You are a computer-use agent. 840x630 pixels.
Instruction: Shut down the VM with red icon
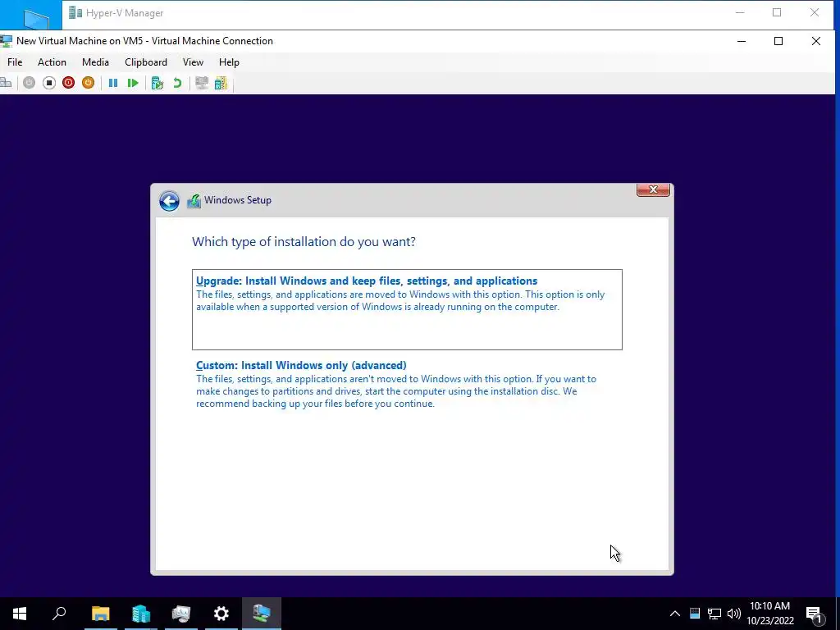point(69,83)
